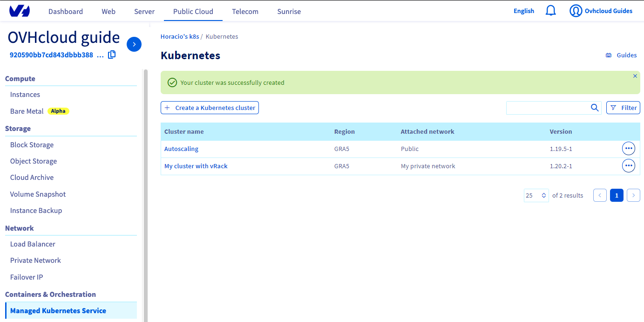Open the results-per-page dropdown
644x322 pixels.
(536, 195)
